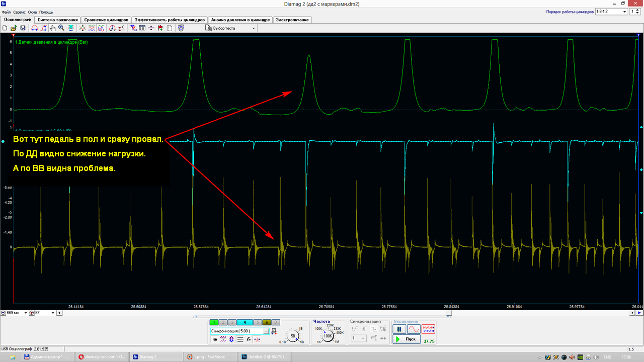The width and height of the screenshot is (644, 362).
Task: Activate the magnifier zoom tool
Action: point(61,28)
